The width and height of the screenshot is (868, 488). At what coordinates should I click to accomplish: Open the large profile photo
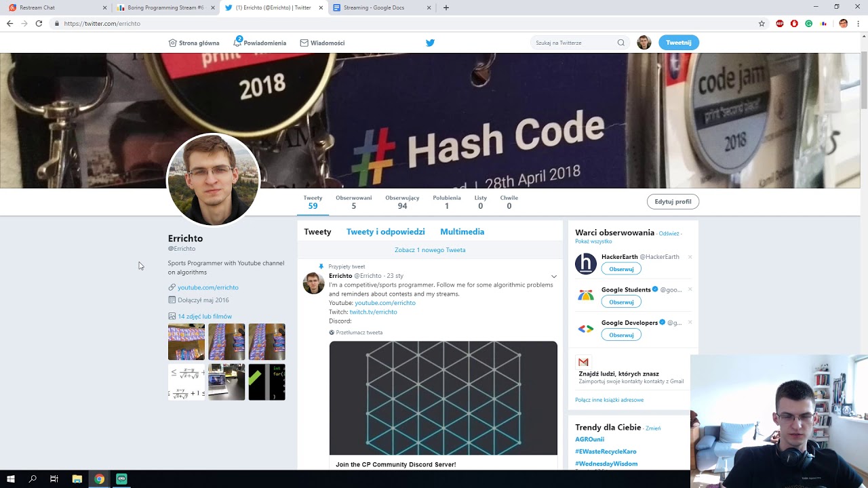[x=213, y=180]
